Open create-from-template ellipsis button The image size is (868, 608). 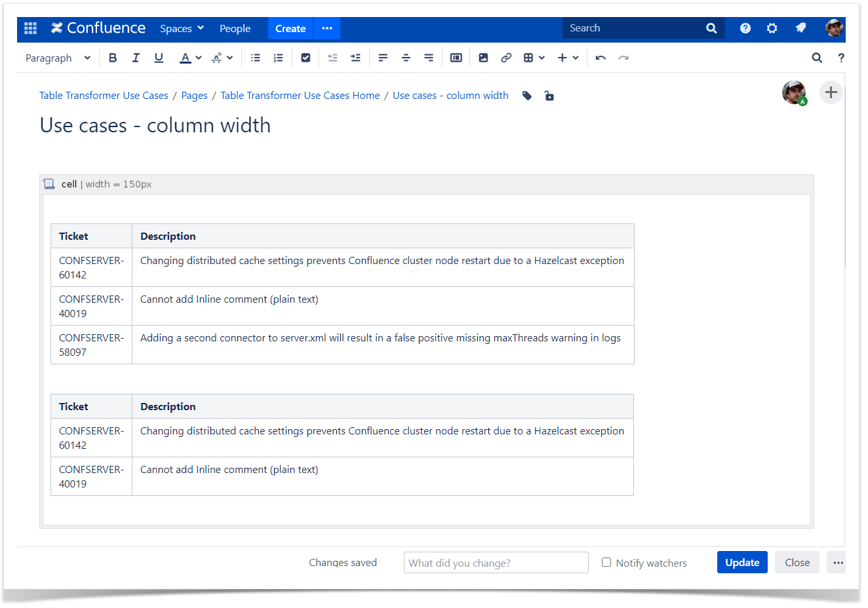[x=327, y=28]
